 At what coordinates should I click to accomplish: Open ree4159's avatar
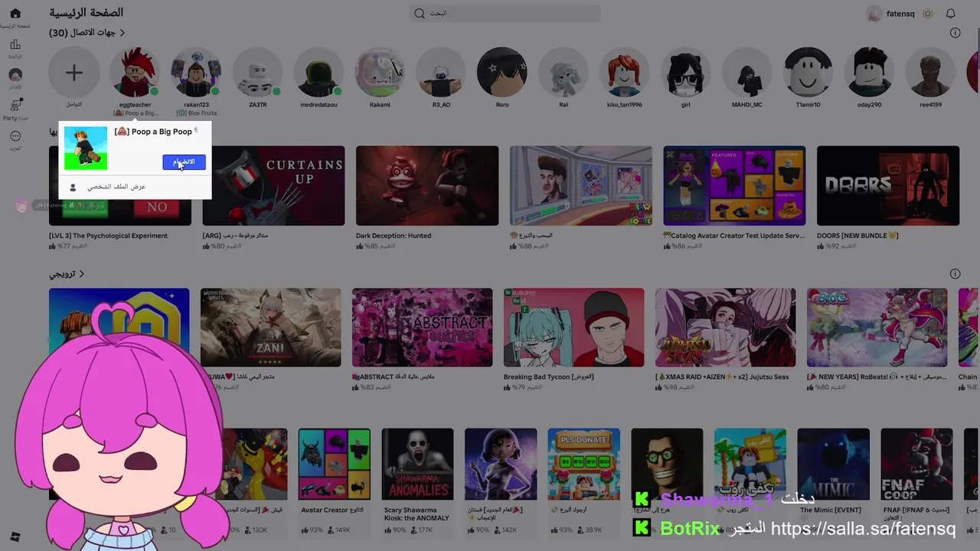(x=930, y=73)
